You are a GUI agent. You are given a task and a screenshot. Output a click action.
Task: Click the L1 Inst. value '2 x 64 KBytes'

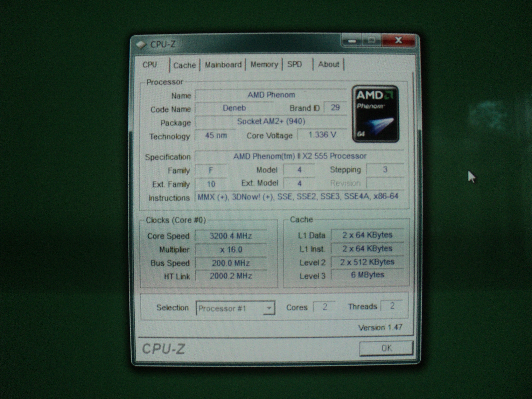coord(367,248)
